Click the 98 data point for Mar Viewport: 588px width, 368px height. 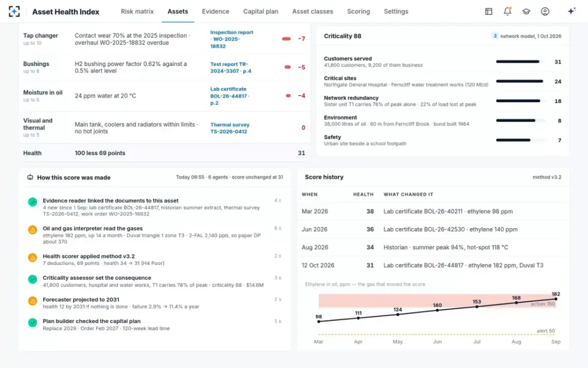pyautogui.click(x=319, y=321)
